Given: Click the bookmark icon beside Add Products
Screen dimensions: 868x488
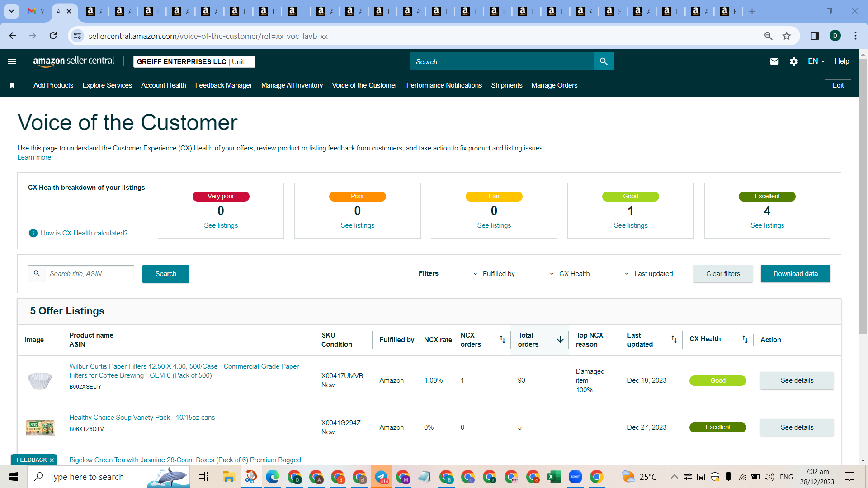Looking at the screenshot, I should click(12, 85).
